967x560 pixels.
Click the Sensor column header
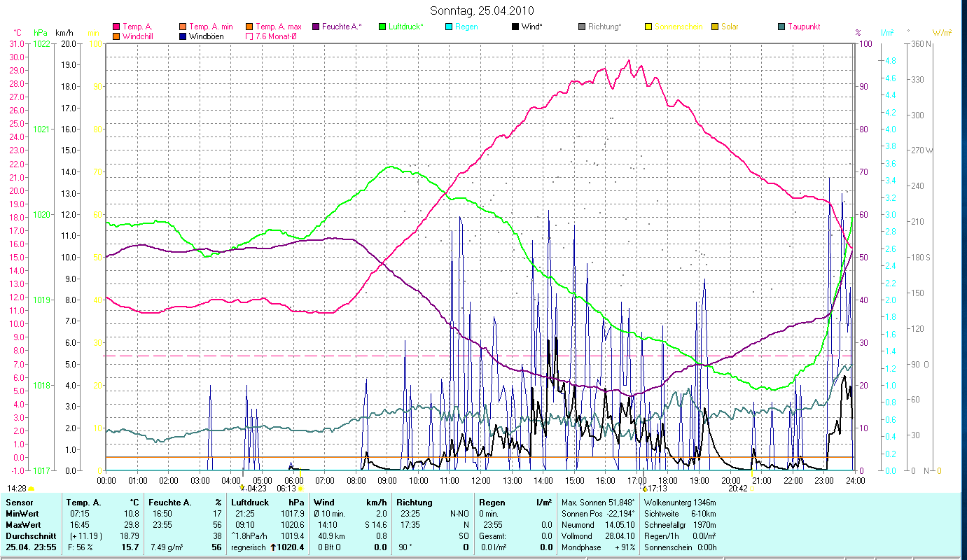tap(18, 503)
